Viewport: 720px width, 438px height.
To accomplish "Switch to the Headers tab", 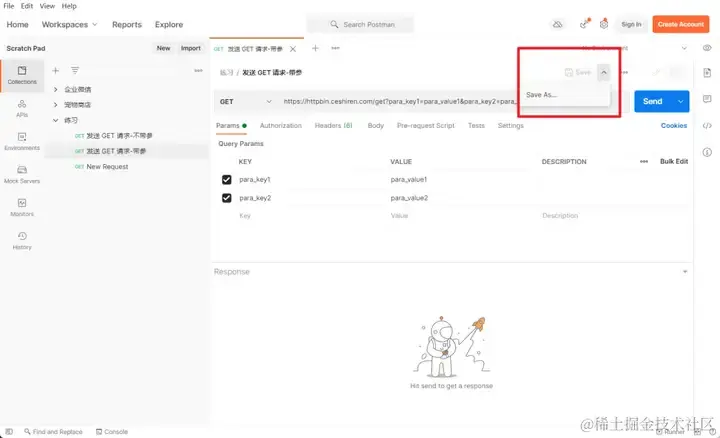I will tap(333, 125).
